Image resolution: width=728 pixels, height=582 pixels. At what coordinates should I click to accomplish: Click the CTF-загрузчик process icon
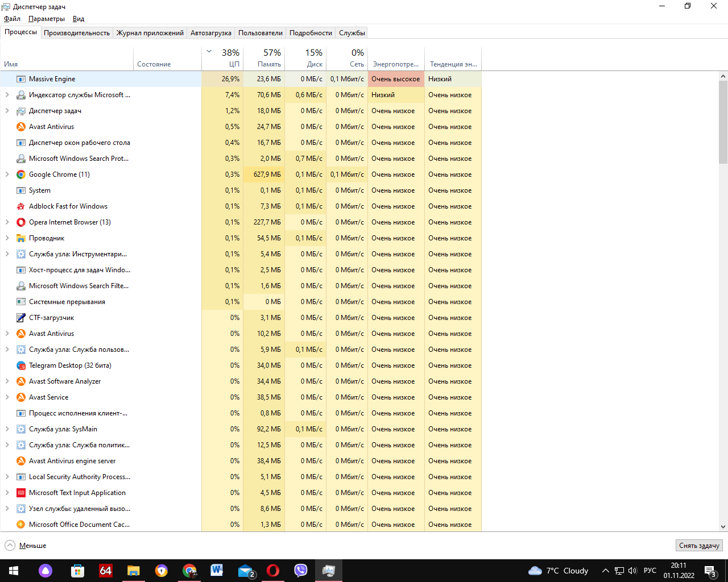[21, 318]
